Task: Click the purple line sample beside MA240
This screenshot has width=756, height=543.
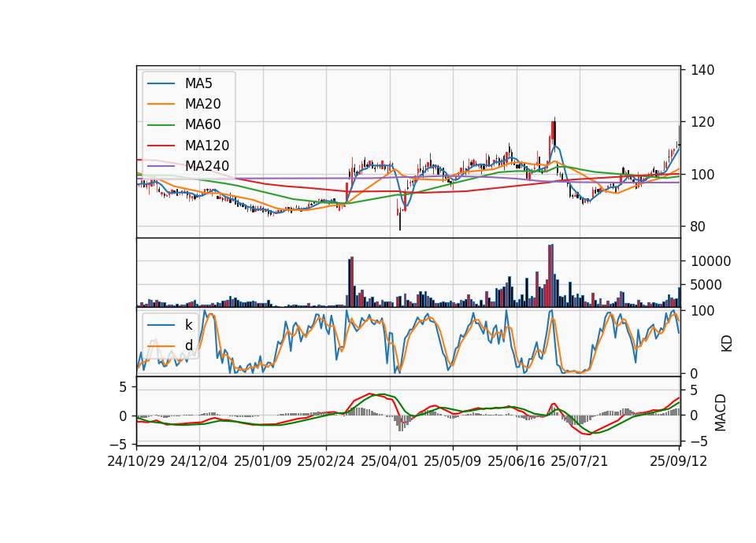Action: pos(161,166)
